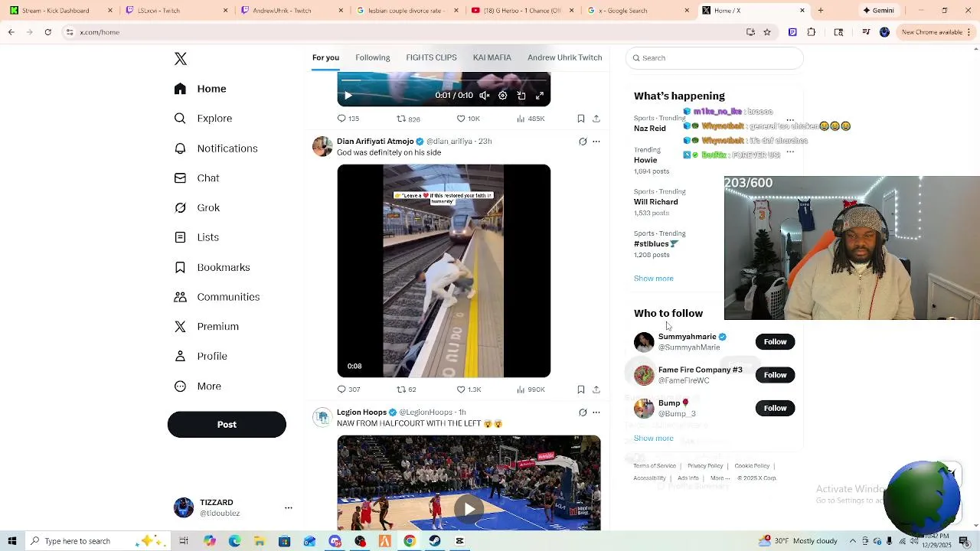Reply to Dian Arifiyati Atmojo's post
980x551 pixels.
348,390
